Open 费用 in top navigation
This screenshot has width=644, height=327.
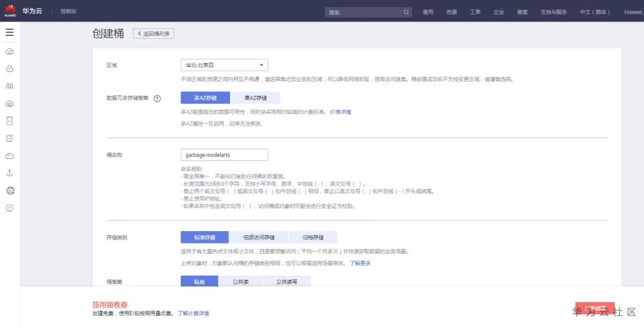(428, 12)
